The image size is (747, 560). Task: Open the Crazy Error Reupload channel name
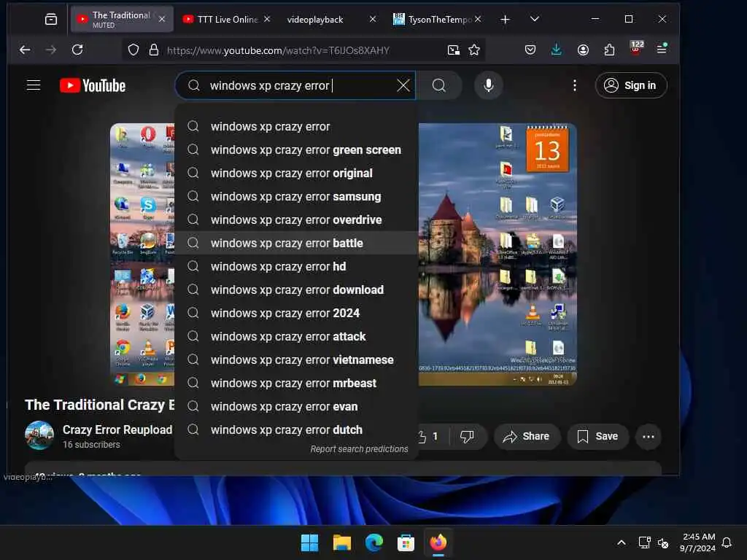pos(117,429)
